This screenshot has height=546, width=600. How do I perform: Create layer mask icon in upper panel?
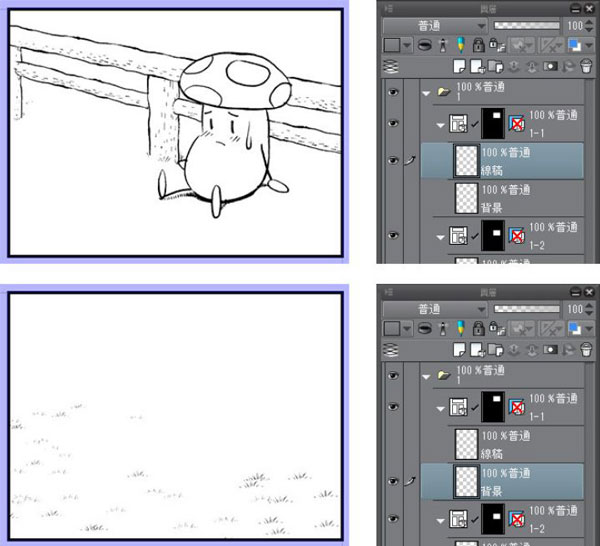[550, 66]
